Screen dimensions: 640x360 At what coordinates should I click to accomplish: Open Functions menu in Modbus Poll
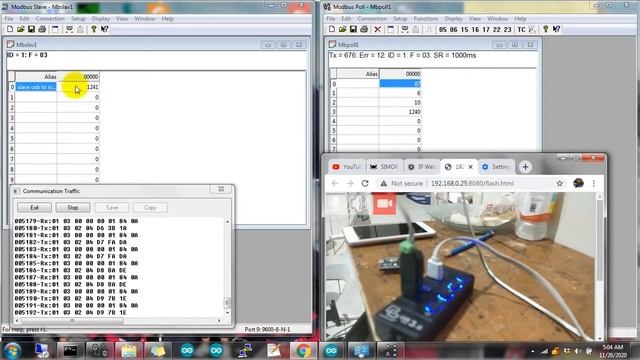[426, 19]
